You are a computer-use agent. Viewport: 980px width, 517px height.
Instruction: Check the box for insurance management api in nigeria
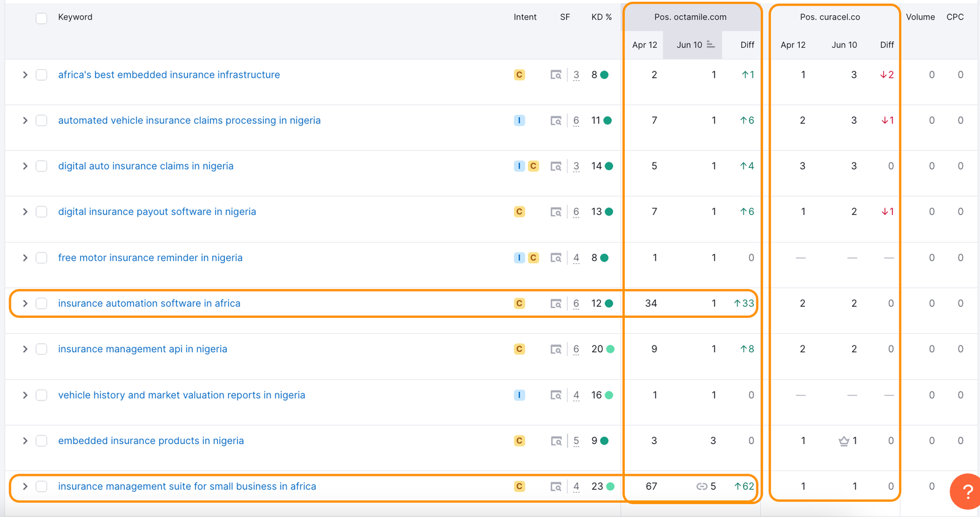tap(42, 349)
